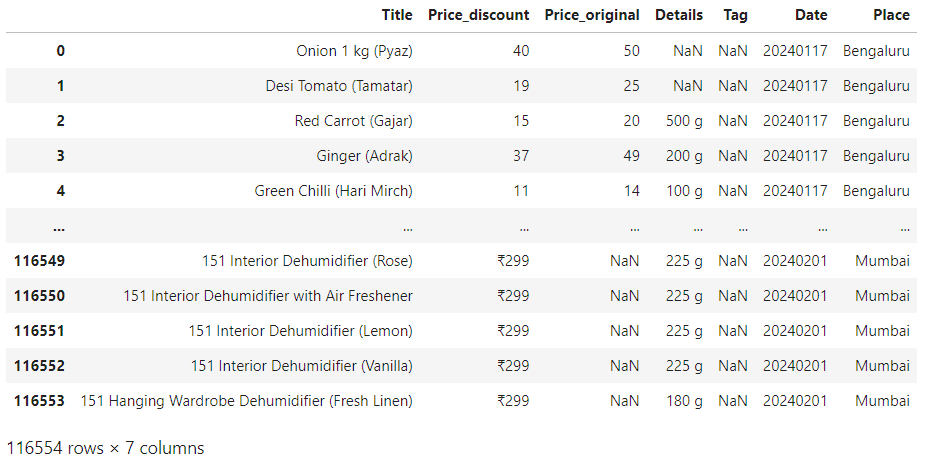Select Green Chilli (Hari Mirch) cell
941x457 pixels.
point(334,191)
